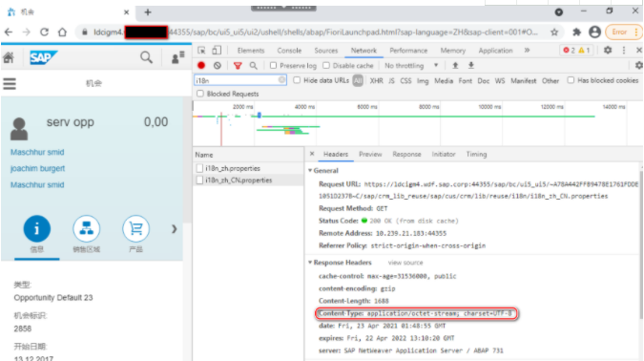Screen dimensions: 644x361
Task: Import a HAR file
Action: [x=455, y=65]
